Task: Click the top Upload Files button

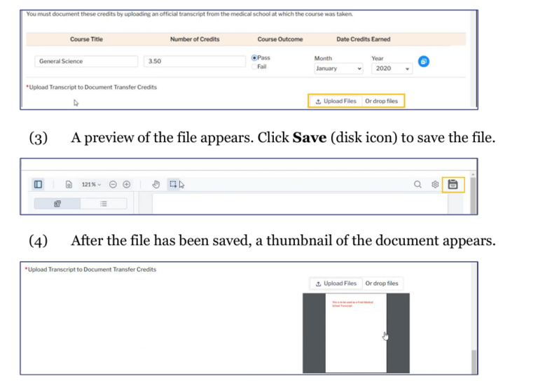Action: 336,101
